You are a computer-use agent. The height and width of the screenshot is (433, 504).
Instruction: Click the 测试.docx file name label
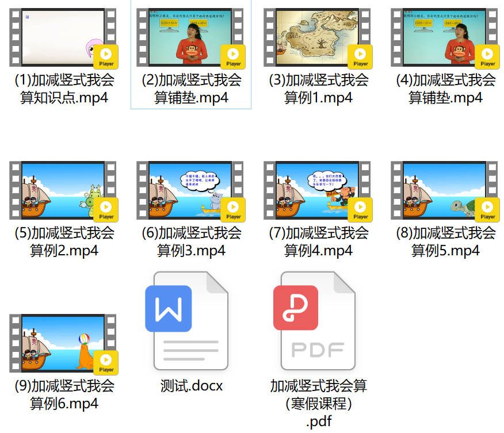click(x=191, y=385)
